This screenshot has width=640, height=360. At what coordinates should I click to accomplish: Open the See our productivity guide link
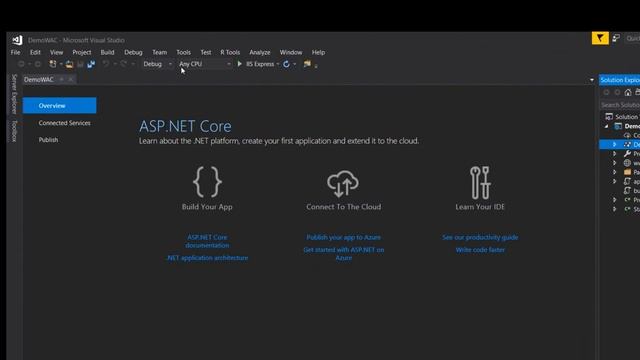tap(480, 237)
